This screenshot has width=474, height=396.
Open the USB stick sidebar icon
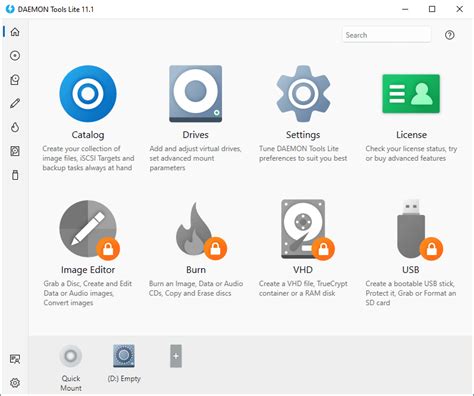(15, 175)
